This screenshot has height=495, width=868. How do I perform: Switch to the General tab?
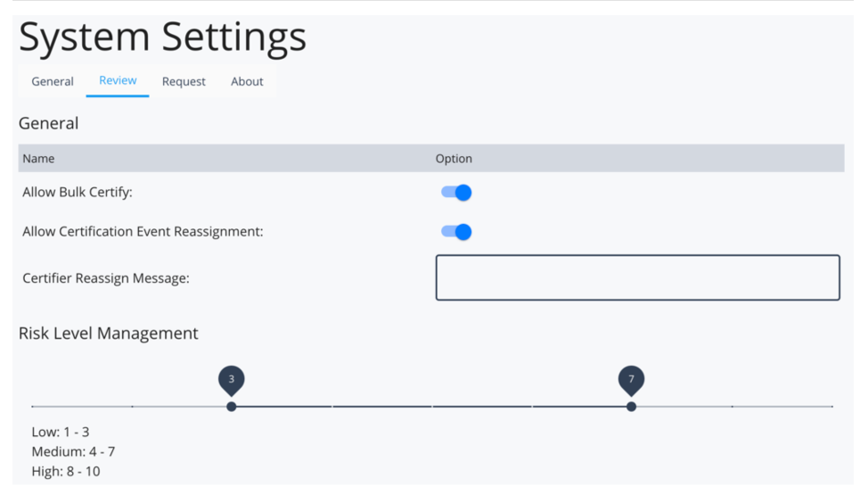(53, 81)
